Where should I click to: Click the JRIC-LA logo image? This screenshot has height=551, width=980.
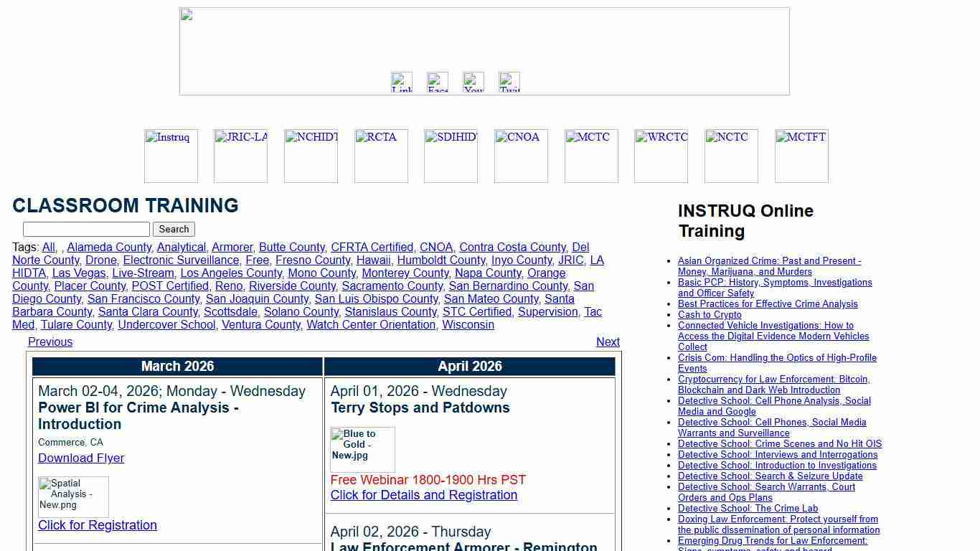click(x=240, y=156)
